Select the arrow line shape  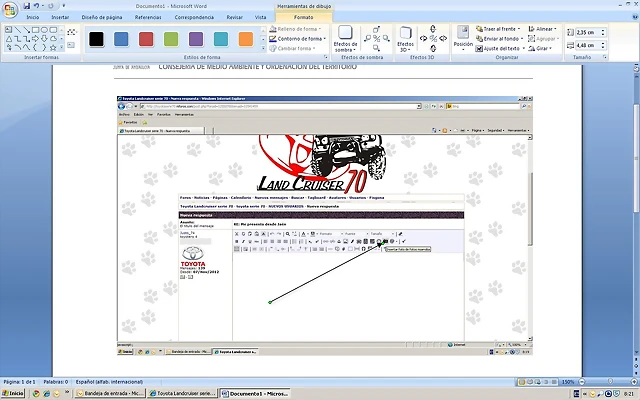pos(27,30)
